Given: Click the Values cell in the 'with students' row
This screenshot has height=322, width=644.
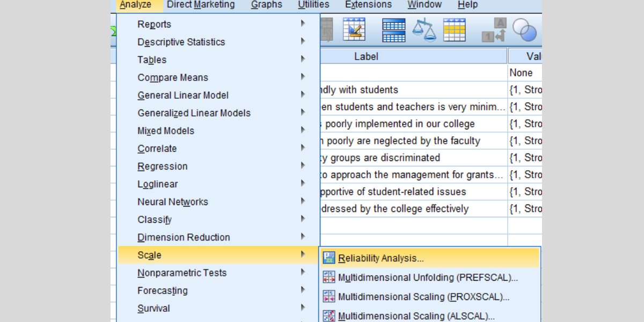Looking at the screenshot, I should click(525, 90).
